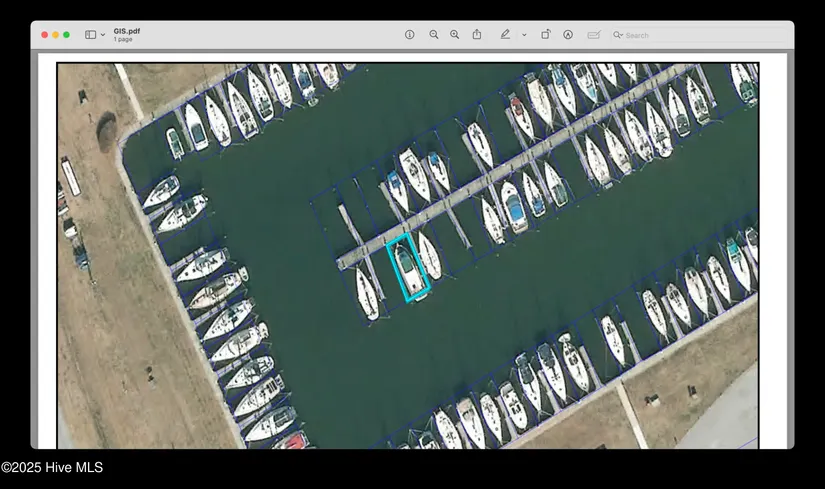Toggle the sidebar view button
This screenshot has height=489, width=825.
click(90, 34)
